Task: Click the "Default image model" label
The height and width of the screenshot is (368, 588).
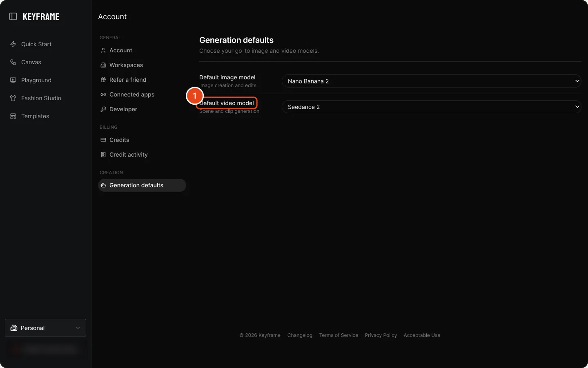Action: (x=227, y=77)
